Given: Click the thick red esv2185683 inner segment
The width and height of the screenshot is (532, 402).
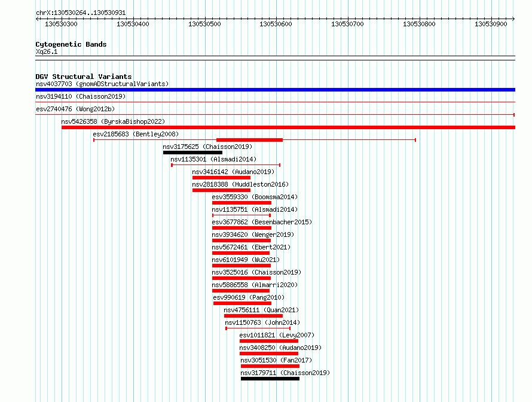Looking at the screenshot, I should [x=249, y=140].
